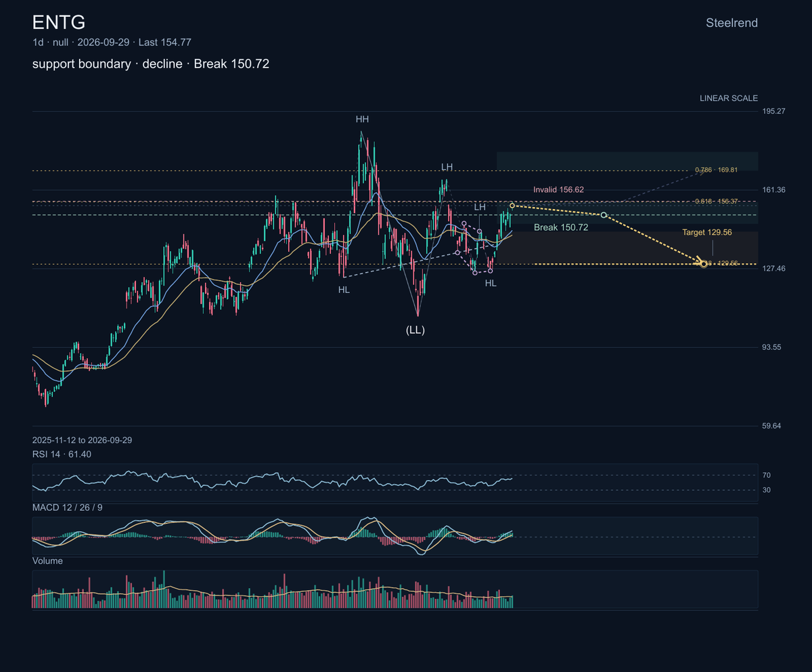812x672 pixels.
Task: Click the Volume panel heading
Action: (47, 561)
